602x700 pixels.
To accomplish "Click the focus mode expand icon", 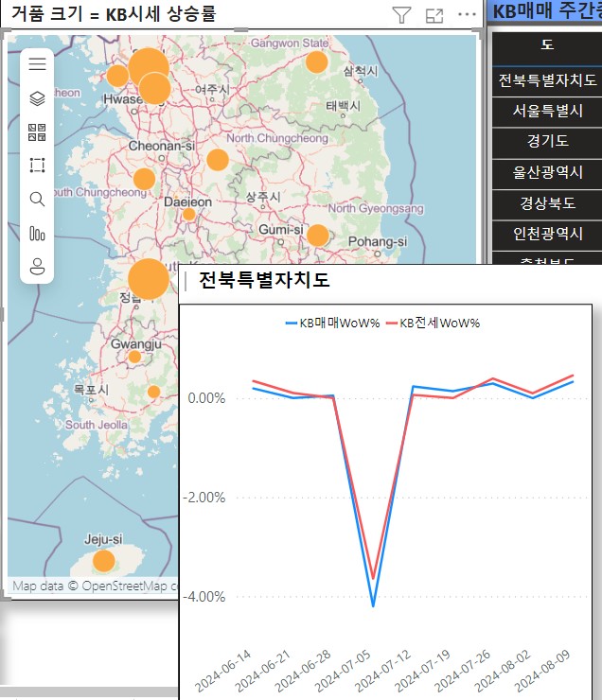I will point(434,16).
